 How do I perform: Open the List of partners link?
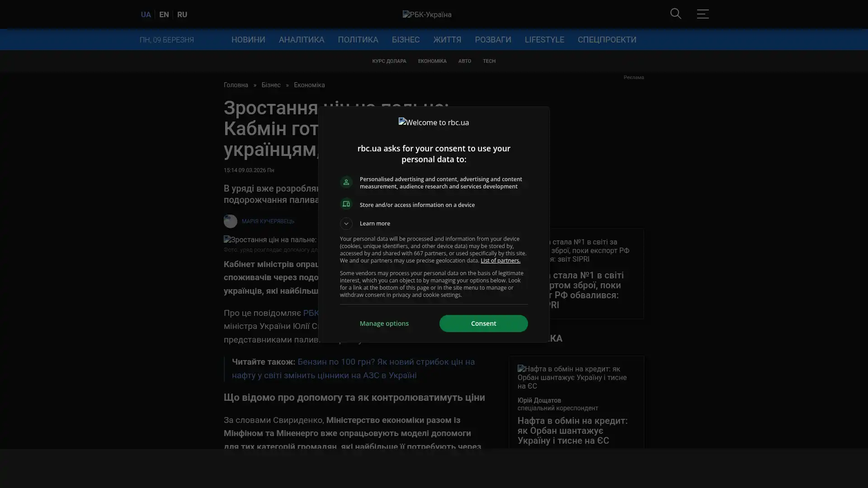pos(500,261)
